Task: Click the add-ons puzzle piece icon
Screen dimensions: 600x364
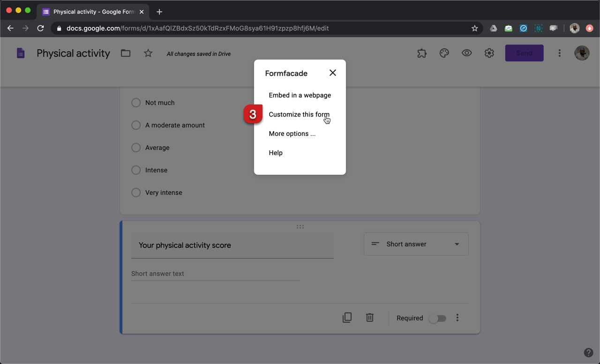Action: (421, 53)
